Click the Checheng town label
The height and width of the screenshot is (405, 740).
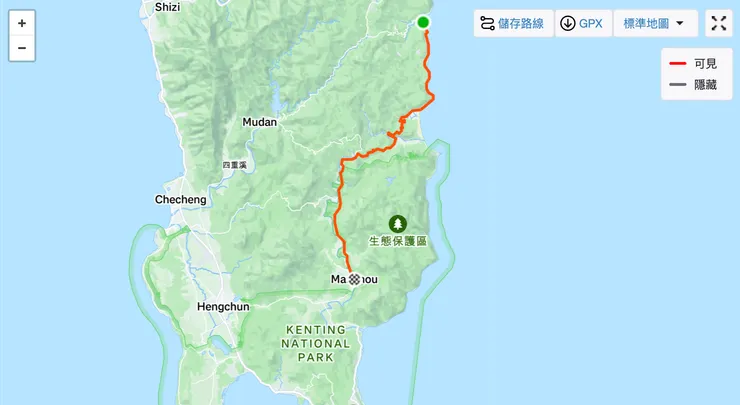pyautogui.click(x=180, y=200)
